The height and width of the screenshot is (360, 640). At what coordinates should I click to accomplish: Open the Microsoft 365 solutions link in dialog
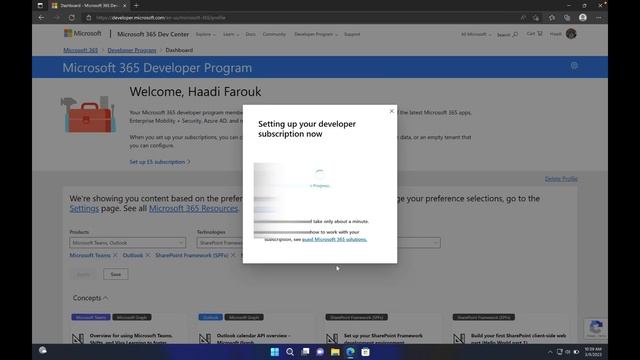[334, 240]
